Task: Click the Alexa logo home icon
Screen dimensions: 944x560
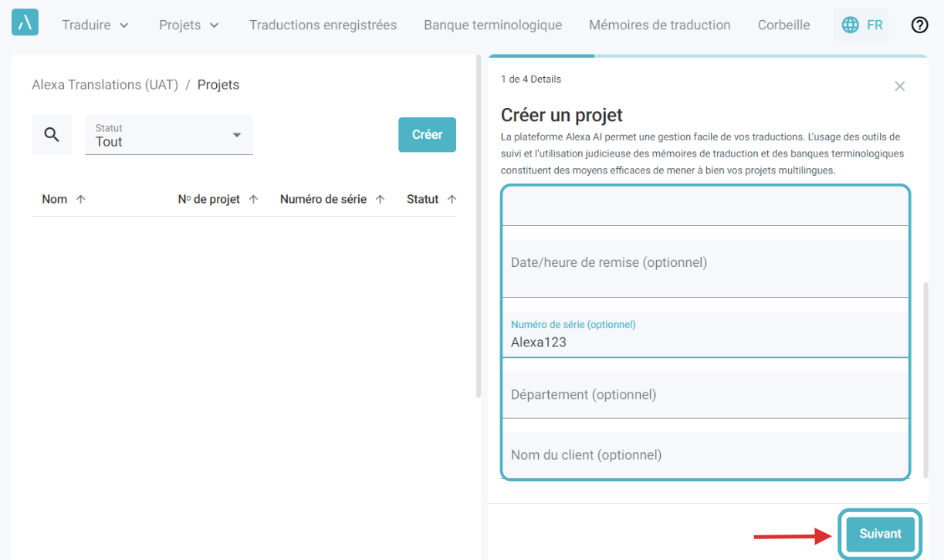Action: point(25,22)
